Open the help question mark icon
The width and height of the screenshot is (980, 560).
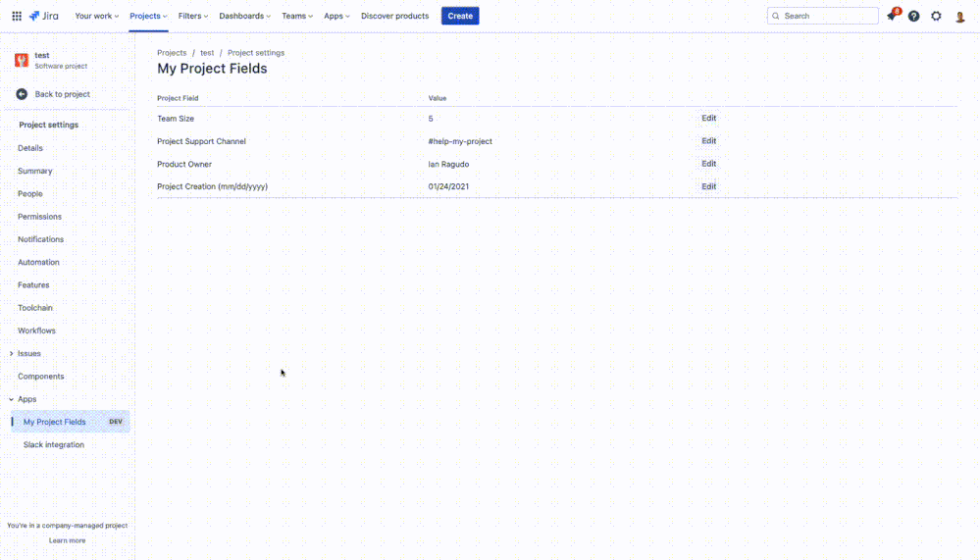click(x=913, y=17)
